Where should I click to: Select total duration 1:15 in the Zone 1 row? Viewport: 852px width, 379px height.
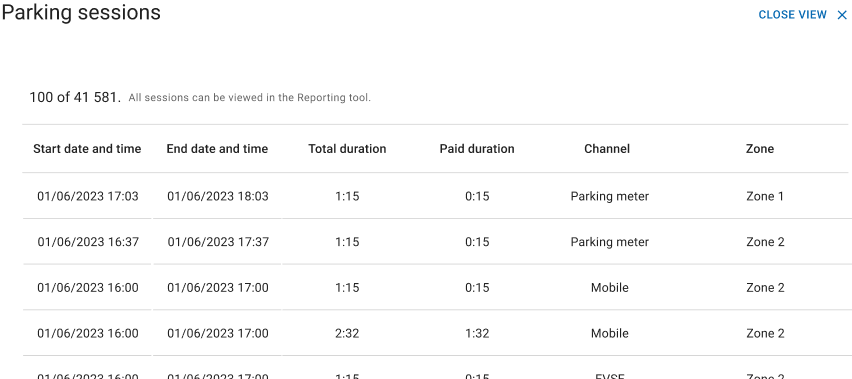point(347,196)
